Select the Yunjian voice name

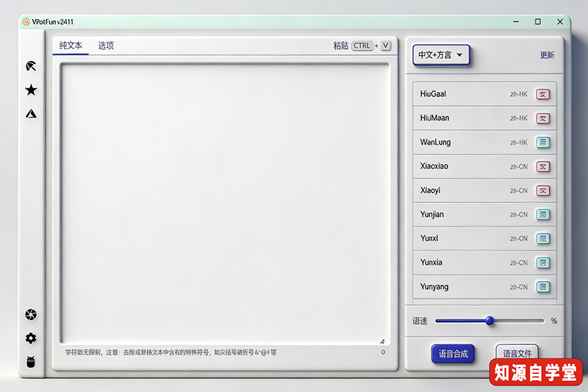(432, 214)
